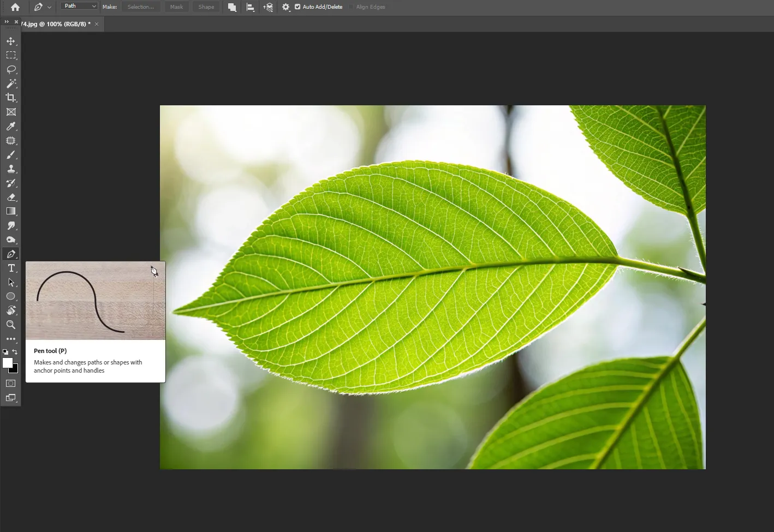
Task: Swap foreground and background colors
Action: 15,352
